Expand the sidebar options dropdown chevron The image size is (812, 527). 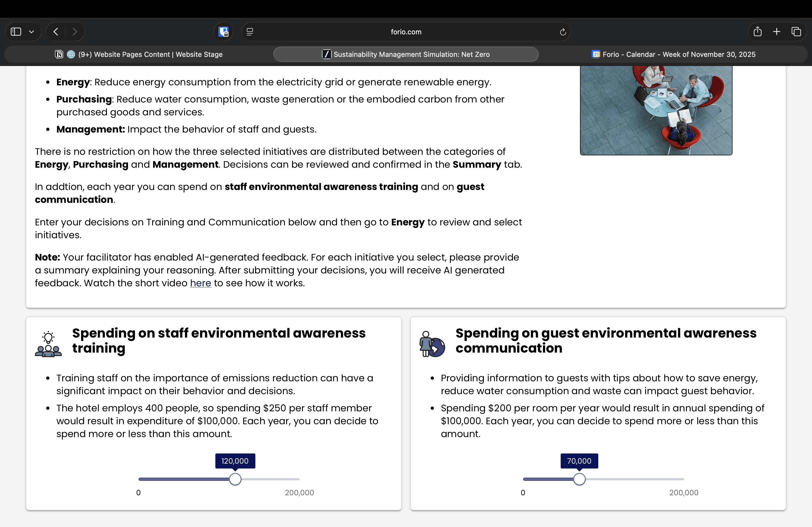[x=31, y=32]
